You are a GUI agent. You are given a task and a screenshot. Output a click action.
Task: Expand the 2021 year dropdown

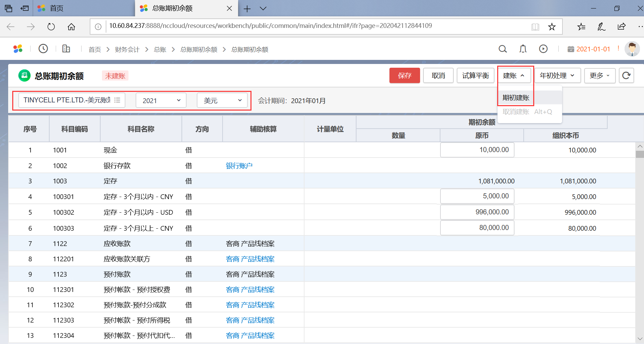point(161,101)
